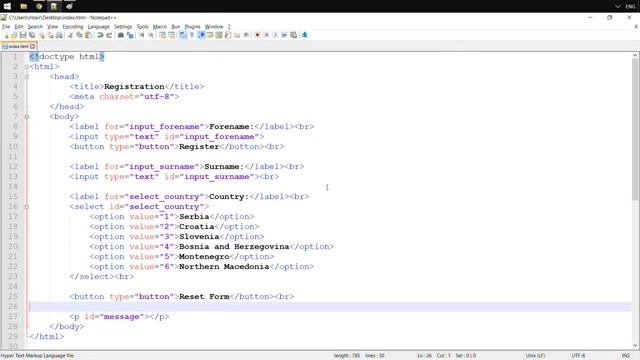Toggle indent guide display
The image size is (640, 360).
201,35
